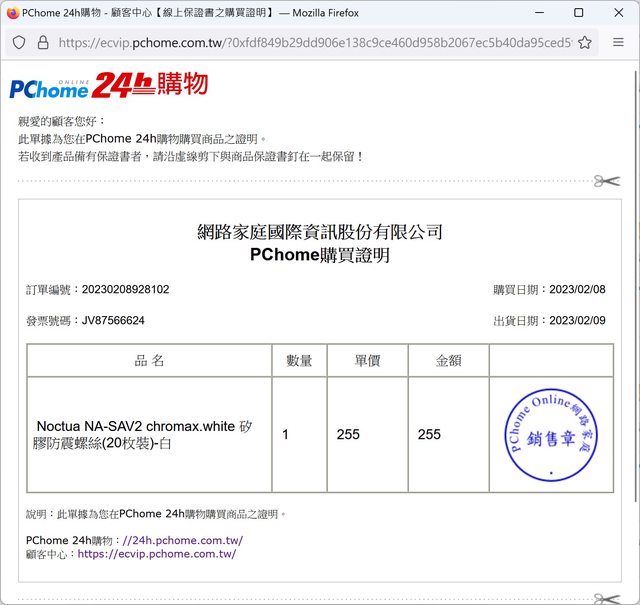Click the invoice number JV87566624

(113, 320)
